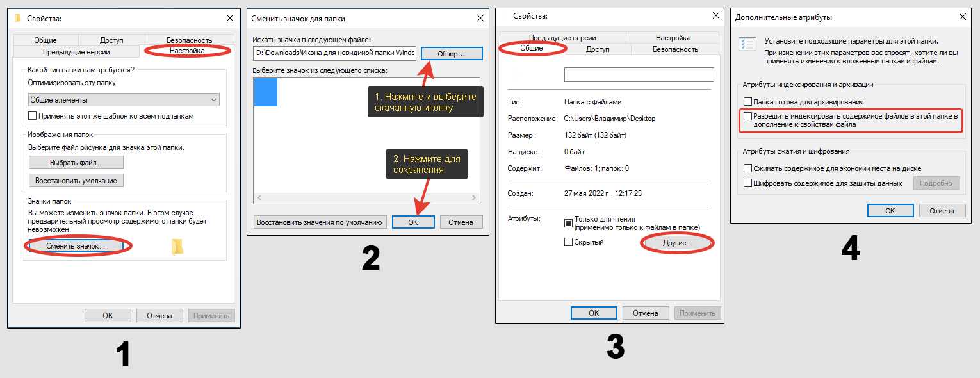980x378 pixels.
Task: Click the Сменить значок button
Action: 76,246
